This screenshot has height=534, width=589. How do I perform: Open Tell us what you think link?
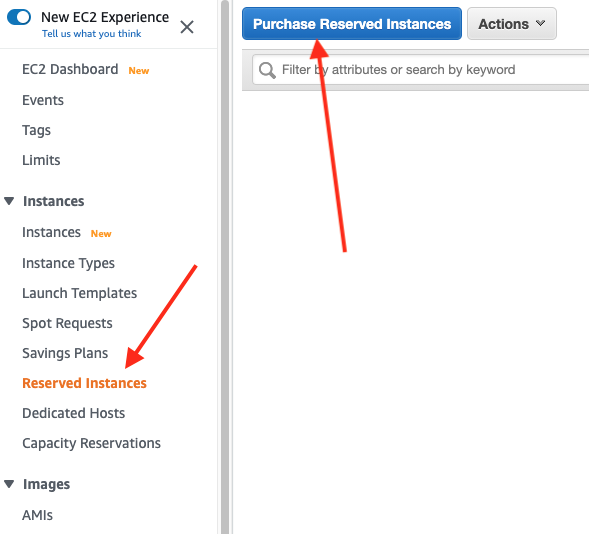click(x=91, y=34)
